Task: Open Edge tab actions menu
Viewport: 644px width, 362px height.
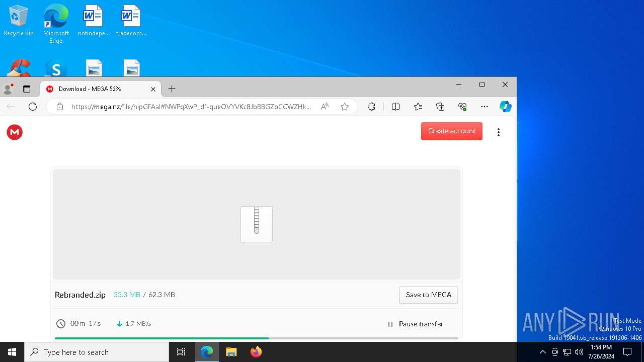Action: tap(27, 89)
